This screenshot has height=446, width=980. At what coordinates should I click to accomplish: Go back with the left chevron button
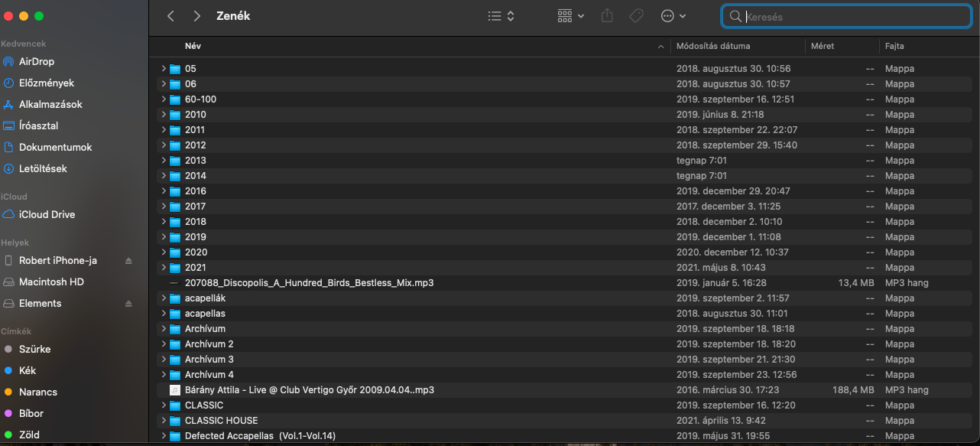170,16
